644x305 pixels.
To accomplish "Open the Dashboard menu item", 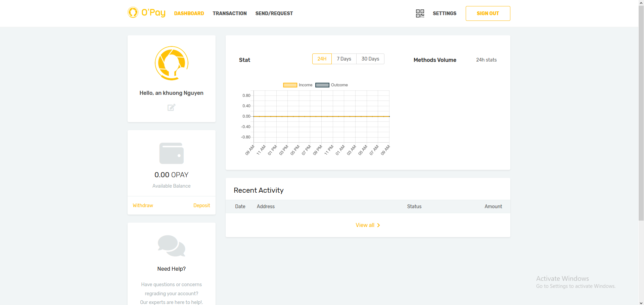I will coord(189,13).
